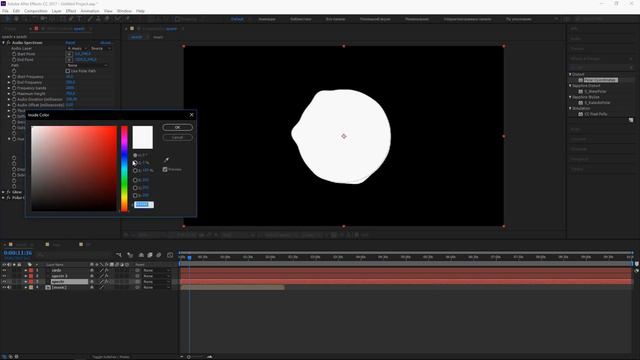Open the Graph Editor in the timeline

click(170, 255)
